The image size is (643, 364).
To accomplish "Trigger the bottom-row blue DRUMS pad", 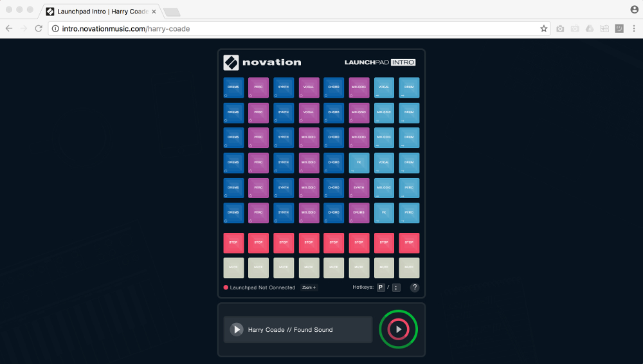I will (x=233, y=213).
